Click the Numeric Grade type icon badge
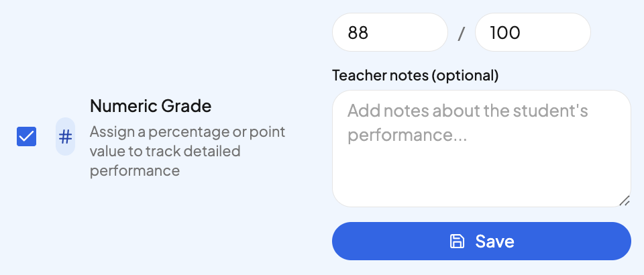 click(x=65, y=137)
